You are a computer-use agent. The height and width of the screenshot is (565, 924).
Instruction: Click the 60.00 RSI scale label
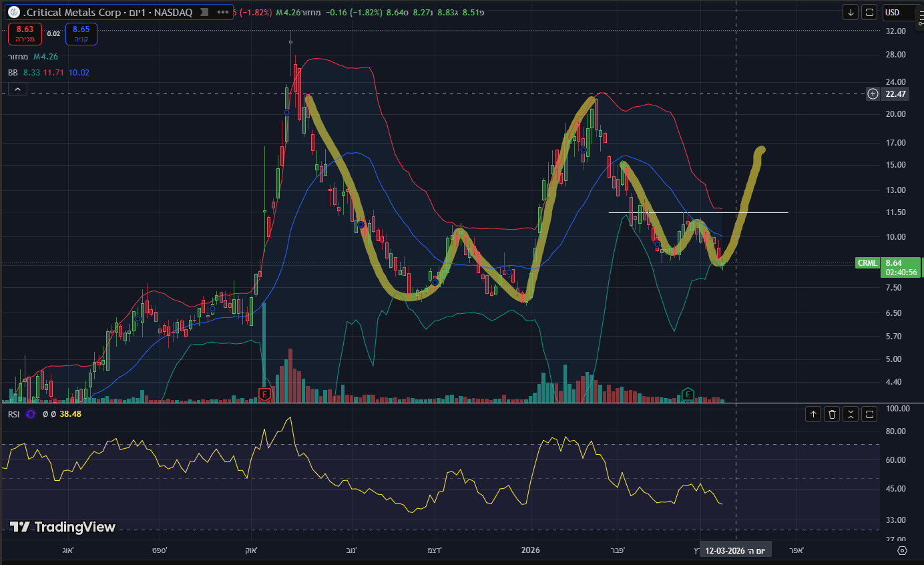(895, 459)
